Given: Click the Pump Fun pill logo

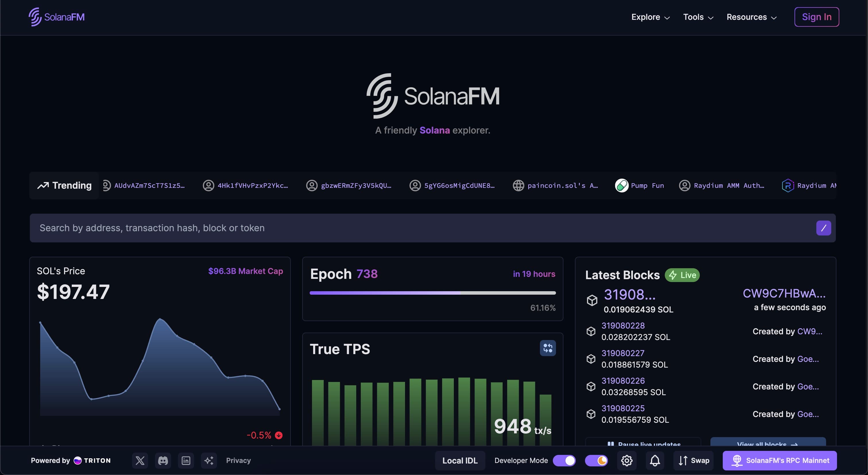Looking at the screenshot, I should click(x=622, y=186).
